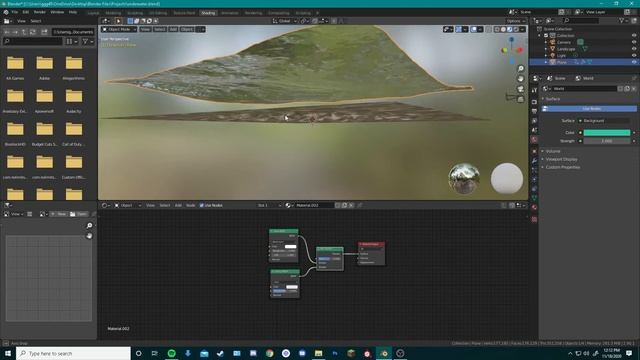Click the image editor zoom magnifier icon
Viewport: 640px width, 360px height.
tap(89, 226)
